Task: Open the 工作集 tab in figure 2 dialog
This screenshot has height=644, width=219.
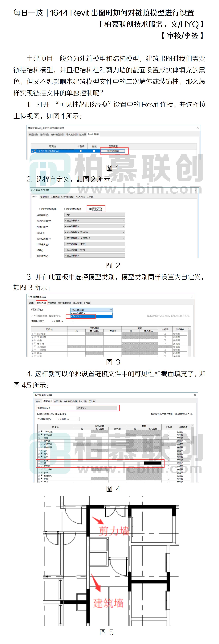Action: 90,197
